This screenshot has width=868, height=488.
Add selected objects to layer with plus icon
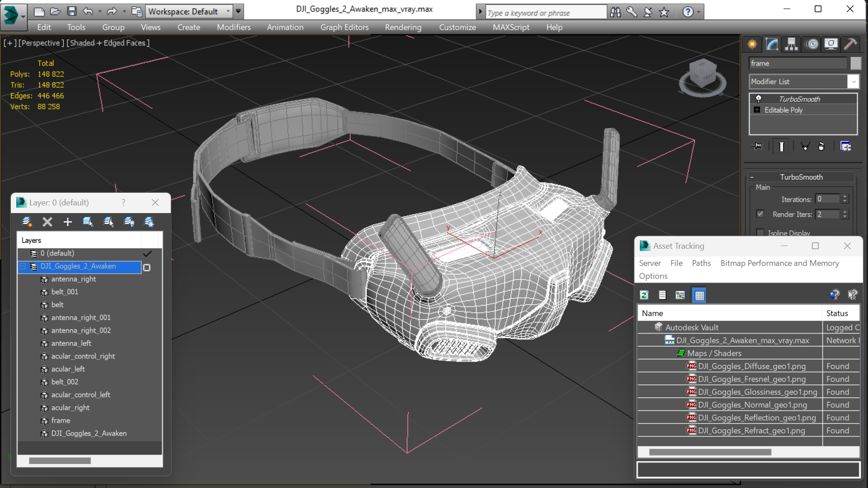(68, 222)
